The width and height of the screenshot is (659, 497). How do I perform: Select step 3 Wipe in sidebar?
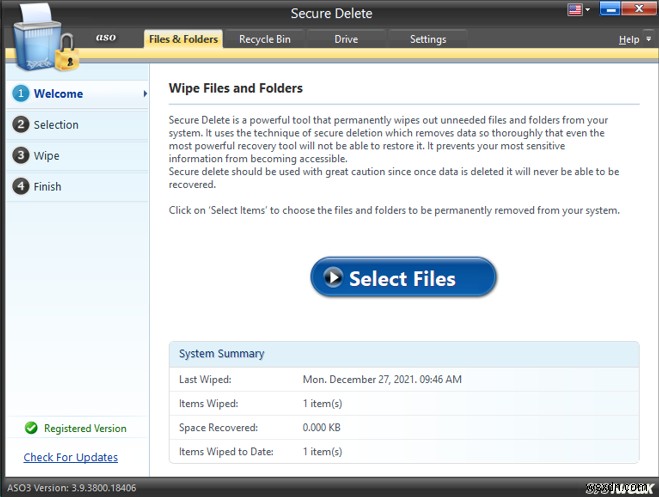78,155
